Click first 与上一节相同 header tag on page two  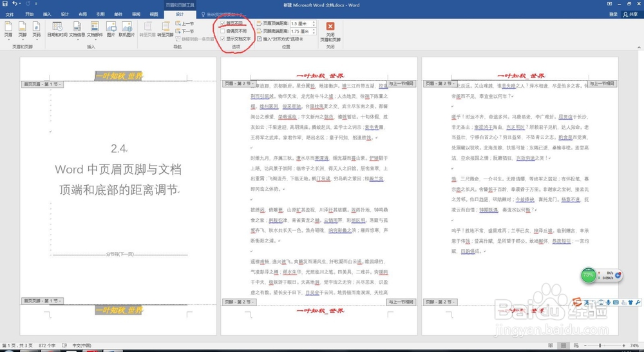point(401,83)
